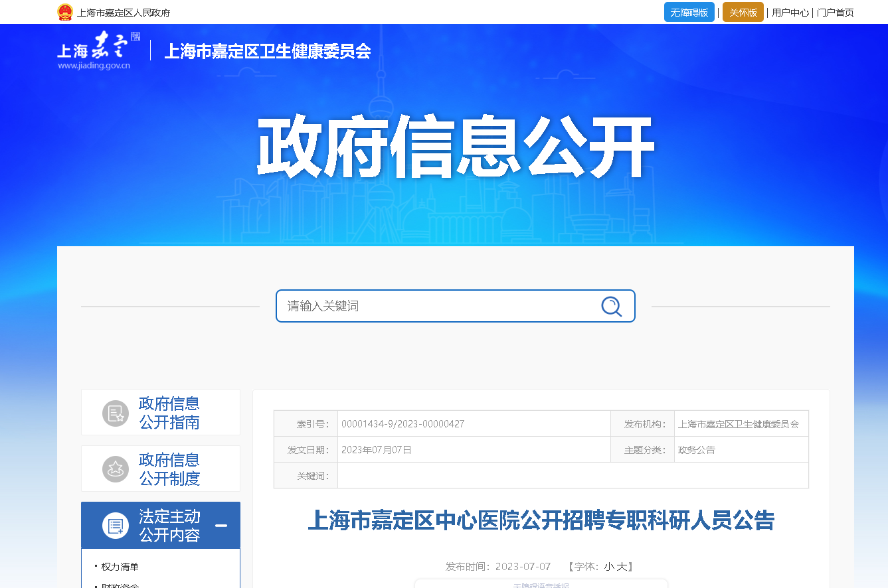Click the magnifying glass search icon
Image resolution: width=888 pixels, height=588 pixels.
pos(611,306)
